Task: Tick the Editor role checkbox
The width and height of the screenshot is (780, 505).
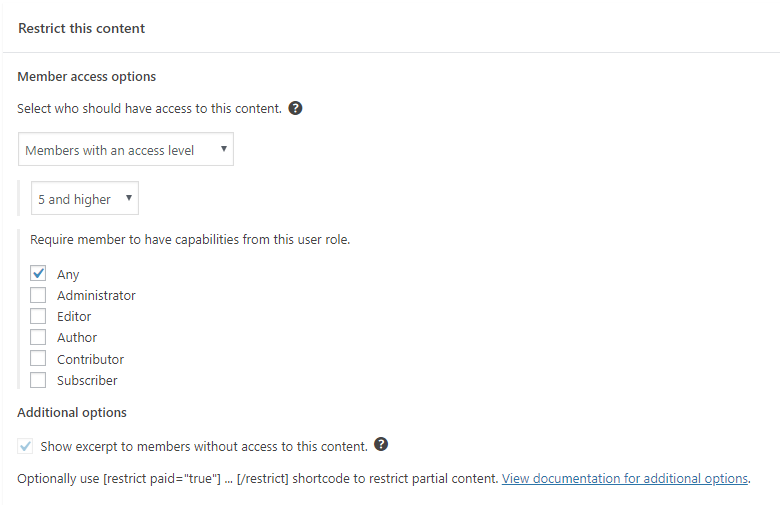Action: 38,316
